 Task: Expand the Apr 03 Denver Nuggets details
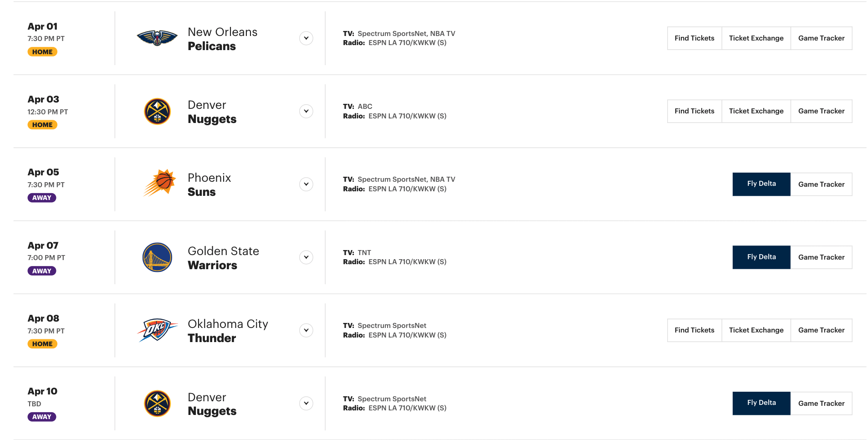pyautogui.click(x=306, y=111)
